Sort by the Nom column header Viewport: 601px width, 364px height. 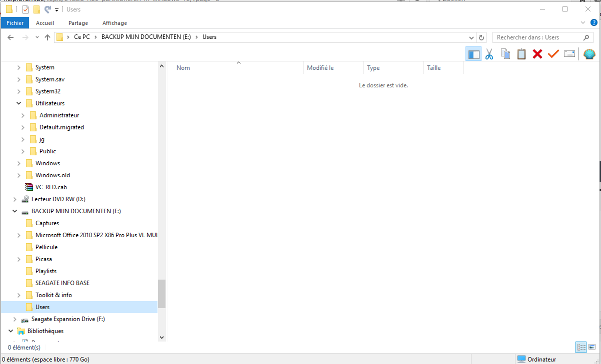point(238,68)
